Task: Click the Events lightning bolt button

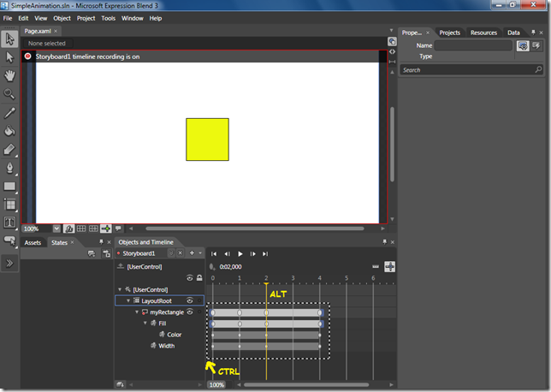Action: [x=538, y=46]
